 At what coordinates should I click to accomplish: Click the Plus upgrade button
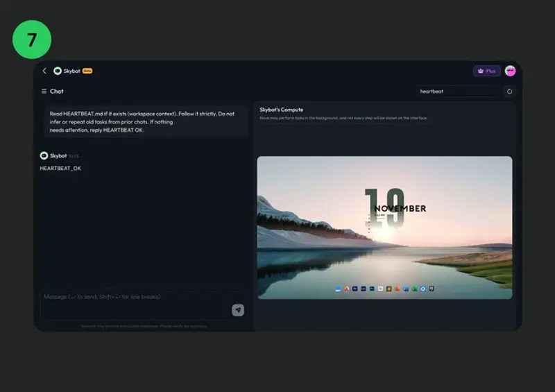[x=487, y=71]
